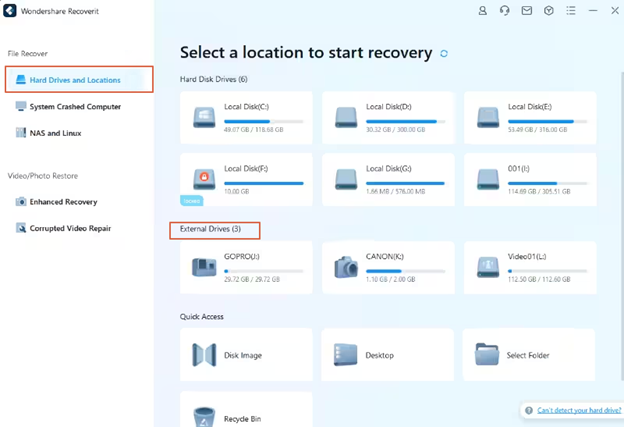Click the Wondershare Recoverit logo icon
Image resolution: width=624 pixels, height=427 pixels.
(x=10, y=11)
